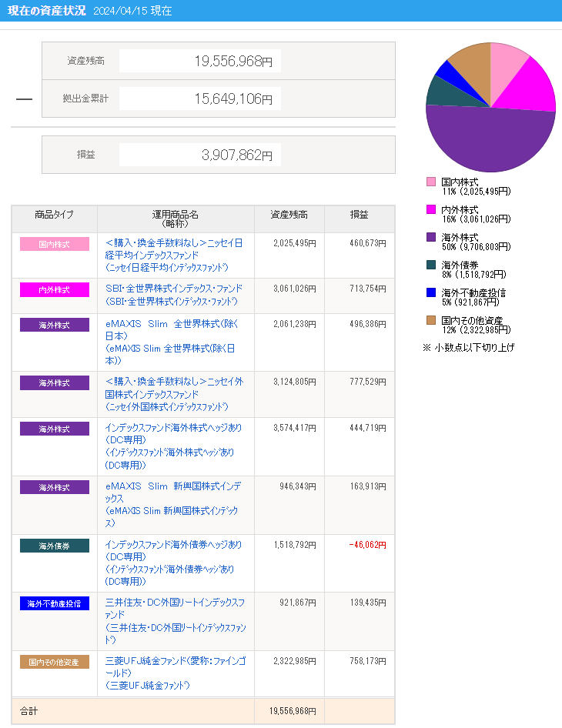Open the ニッセイ日経平均インデックスファンド fund link
562x728 pixels.
[x=174, y=255]
